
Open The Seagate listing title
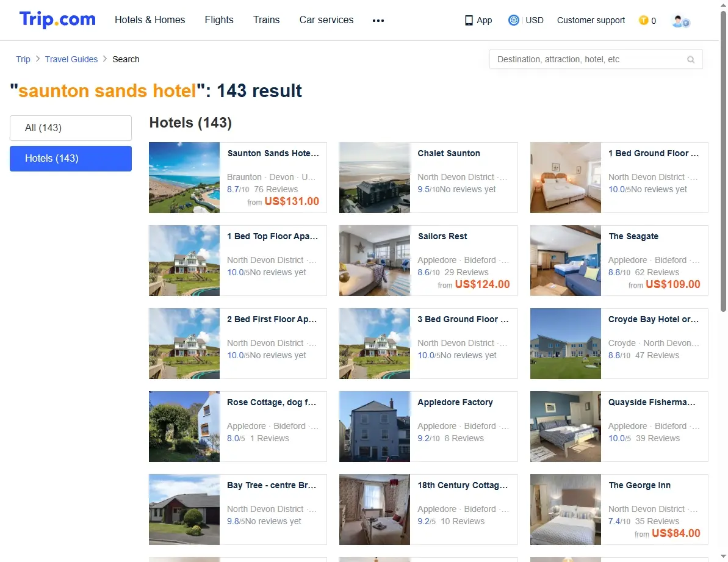pos(634,237)
